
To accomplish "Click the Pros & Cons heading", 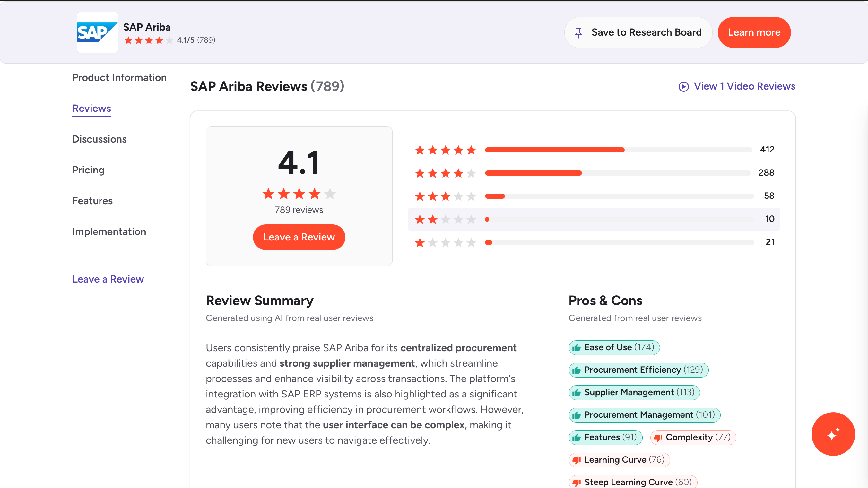I will pyautogui.click(x=605, y=301).
